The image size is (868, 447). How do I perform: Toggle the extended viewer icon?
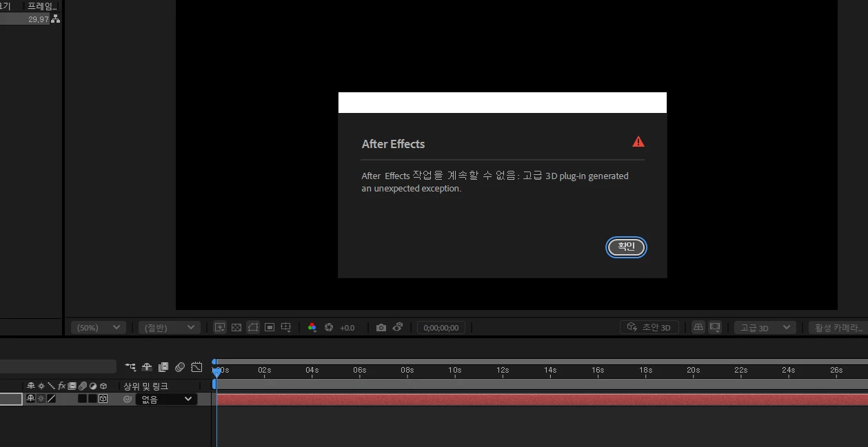point(715,328)
